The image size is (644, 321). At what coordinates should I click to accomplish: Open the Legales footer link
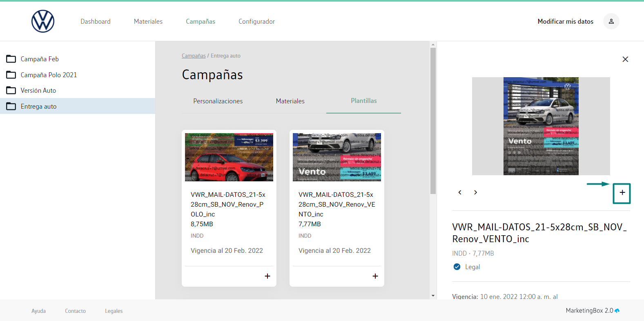pos(114,311)
